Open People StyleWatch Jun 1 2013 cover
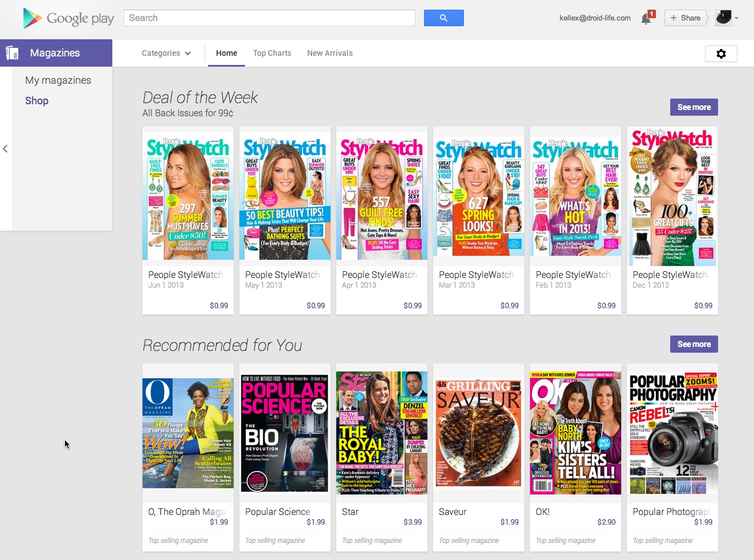The height and width of the screenshot is (560, 754). (188, 197)
